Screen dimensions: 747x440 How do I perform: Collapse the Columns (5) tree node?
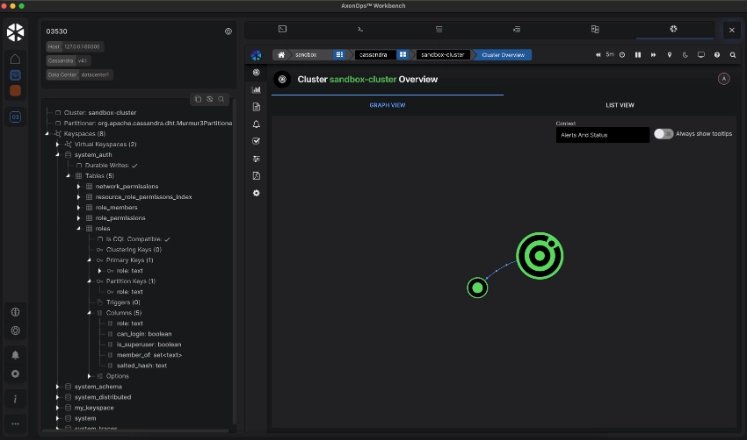pyautogui.click(x=88, y=313)
